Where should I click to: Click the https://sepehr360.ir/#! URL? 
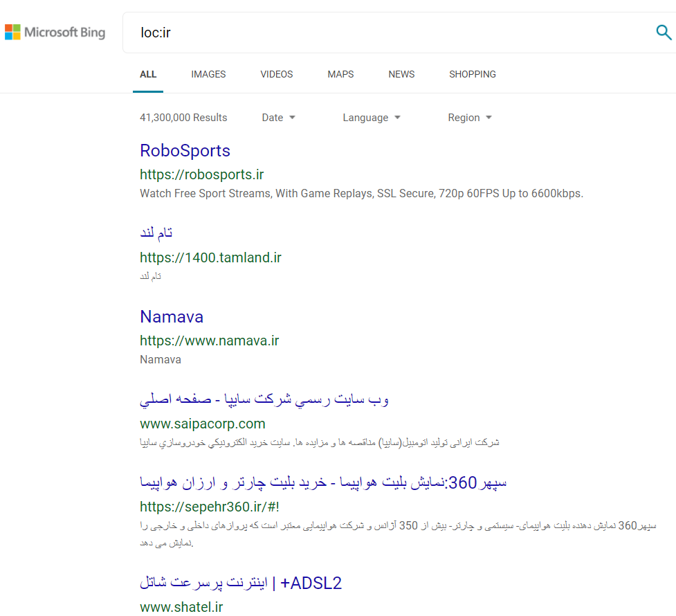tap(210, 507)
